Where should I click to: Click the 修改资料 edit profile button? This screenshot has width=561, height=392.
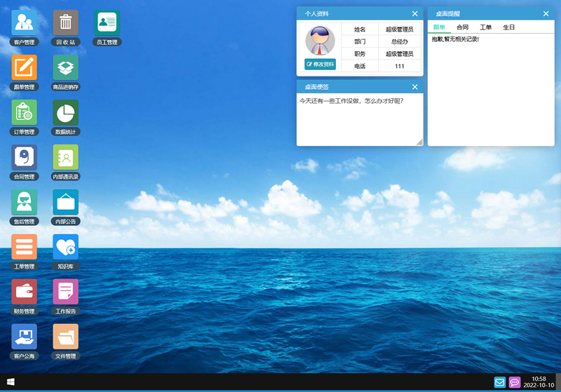pos(320,65)
